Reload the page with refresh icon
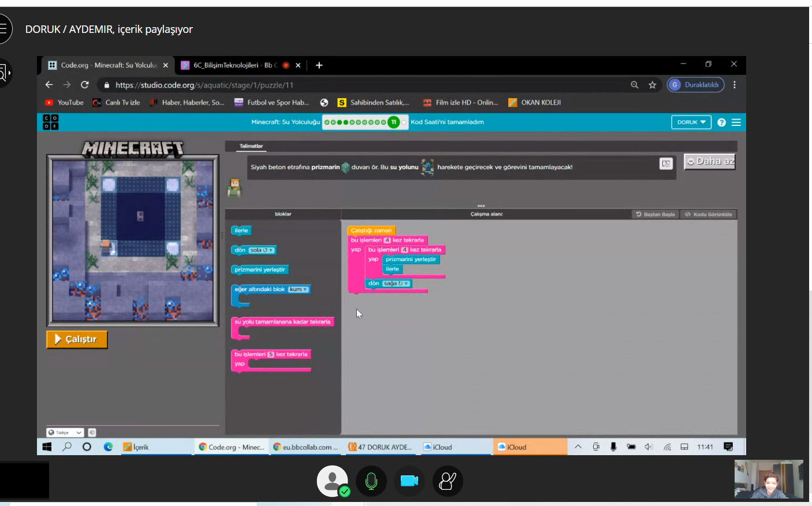 [85, 85]
